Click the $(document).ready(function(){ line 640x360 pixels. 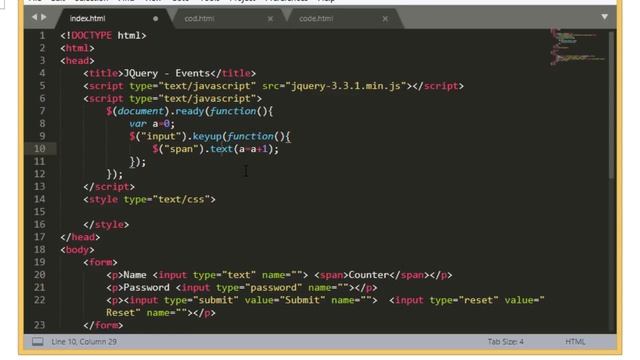189,111
